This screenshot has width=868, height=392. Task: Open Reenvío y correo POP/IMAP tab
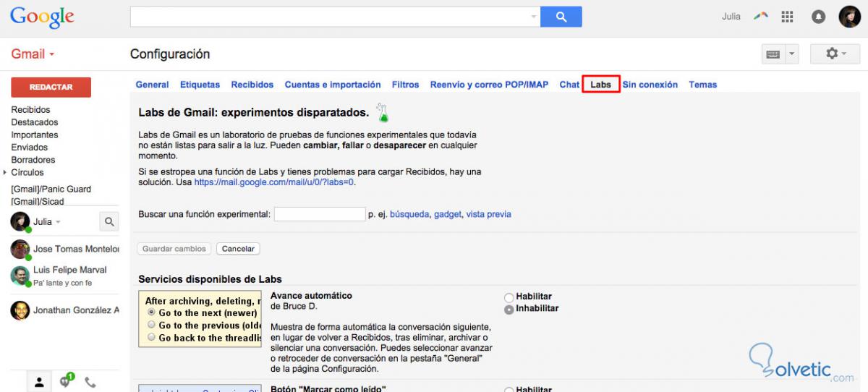coord(489,85)
